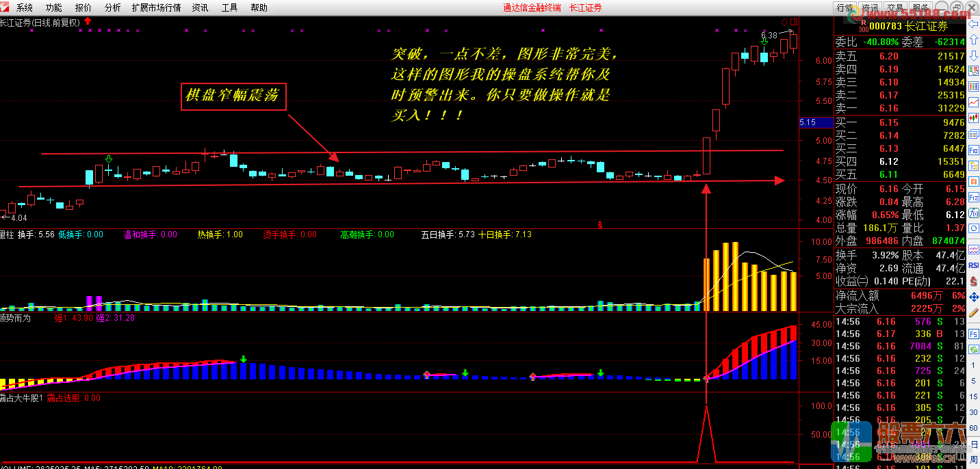Click the 行情 button at top right
The height and width of the screenshot is (469, 980).
point(845,8)
